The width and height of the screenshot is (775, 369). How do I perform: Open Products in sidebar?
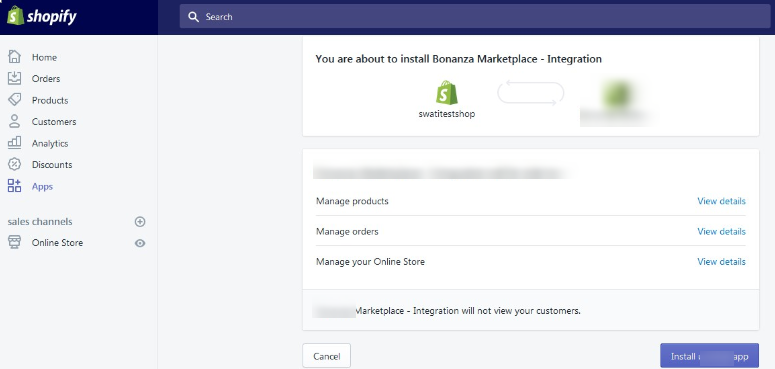coord(50,100)
